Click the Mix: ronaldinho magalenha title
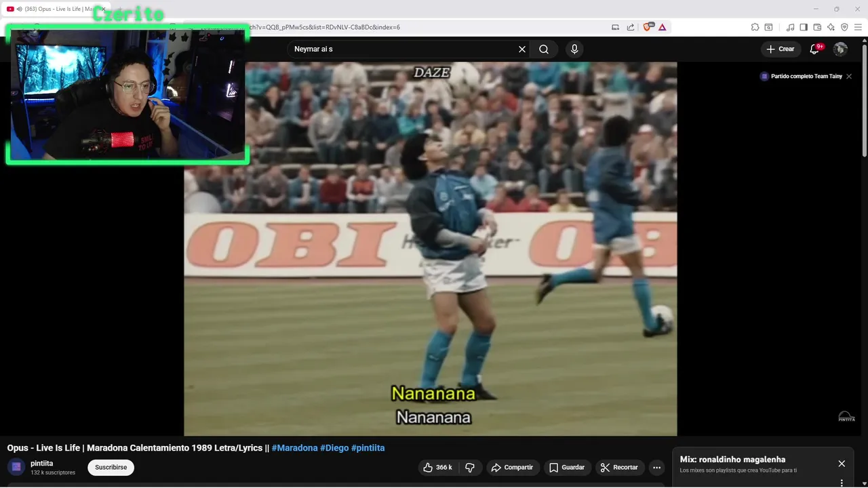The image size is (868, 488). click(x=732, y=460)
